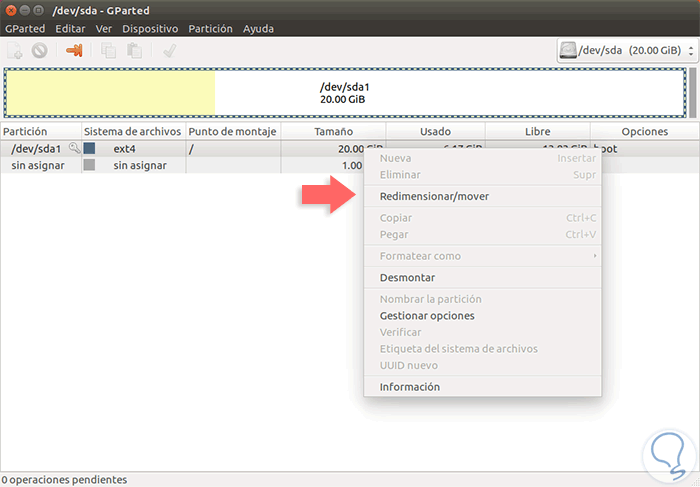Image resolution: width=700 pixels, height=487 pixels.
Task: Select the sin asignar partition row name
Action: point(38,166)
